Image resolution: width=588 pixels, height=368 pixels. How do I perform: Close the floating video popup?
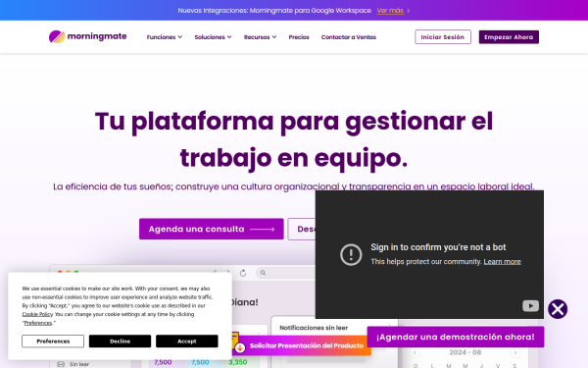[558, 309]
